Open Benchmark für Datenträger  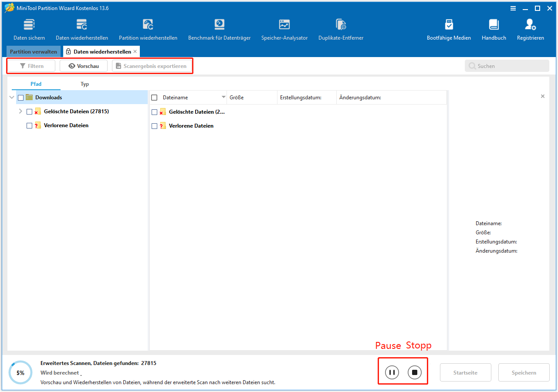(219, 30)
